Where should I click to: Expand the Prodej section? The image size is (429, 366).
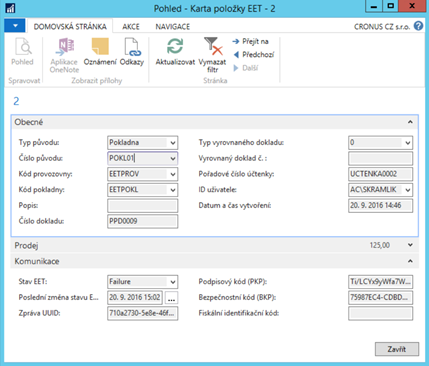tap(410, 245)
